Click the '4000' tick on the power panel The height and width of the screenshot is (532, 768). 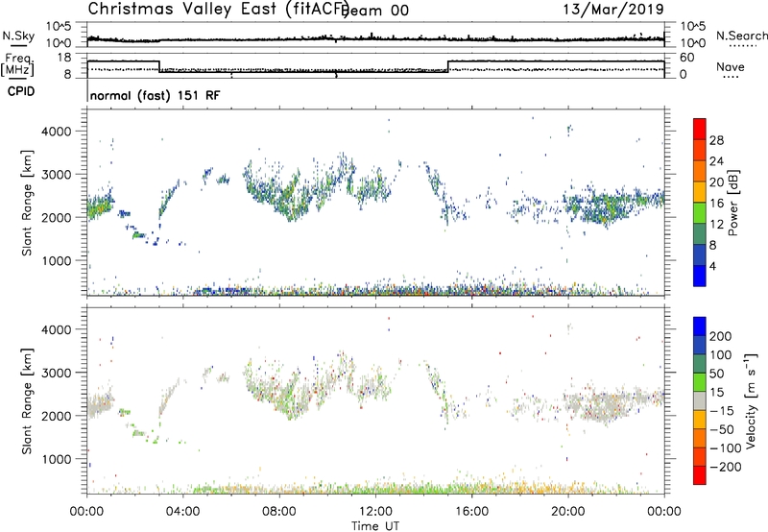point(57,132)
